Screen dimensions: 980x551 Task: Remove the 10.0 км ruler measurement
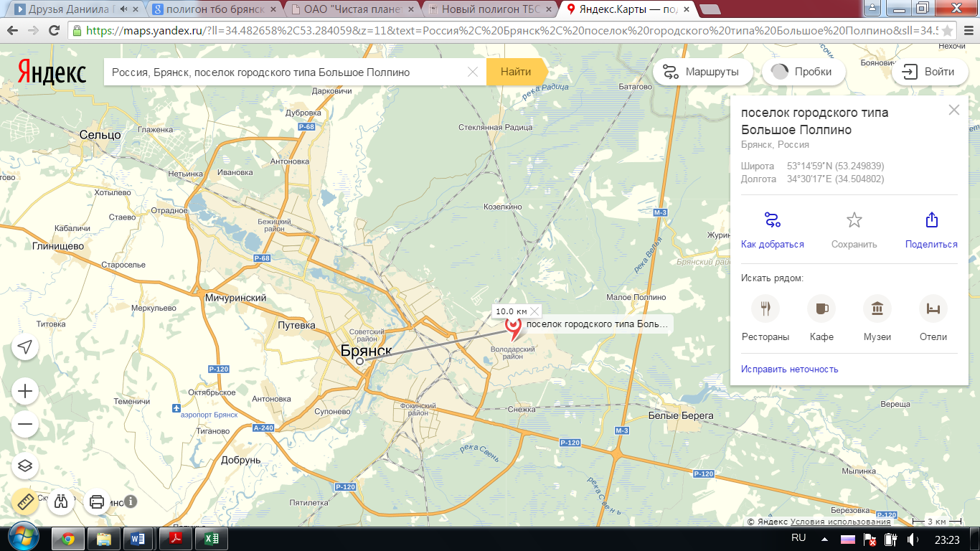(x=534, y=311)
